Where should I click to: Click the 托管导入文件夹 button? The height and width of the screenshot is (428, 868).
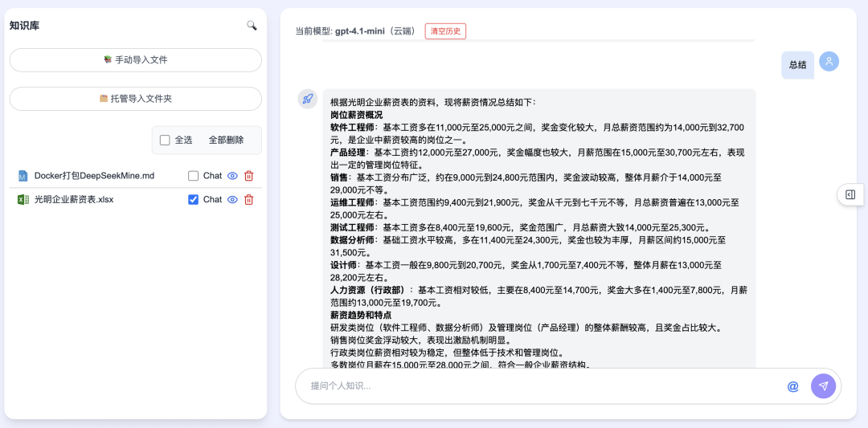coord(136,99)
